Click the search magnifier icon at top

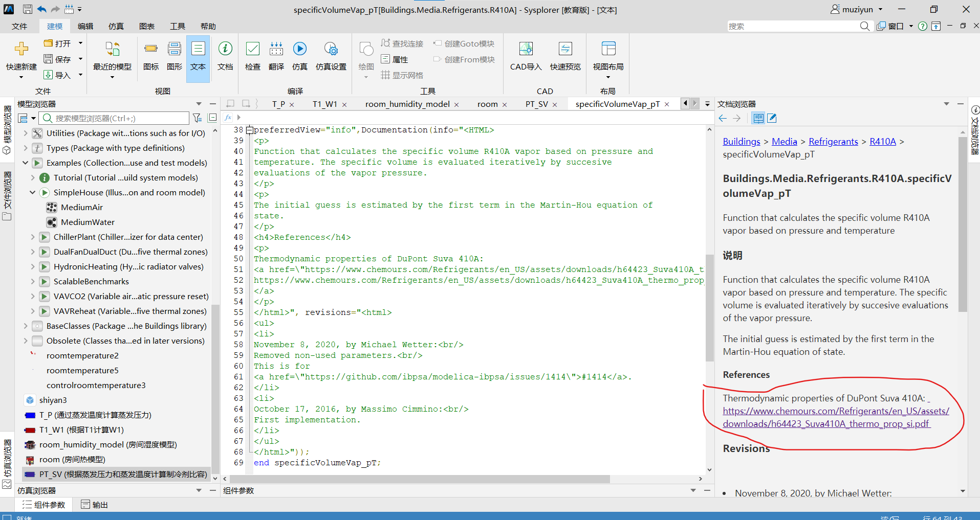coord(865,26)
